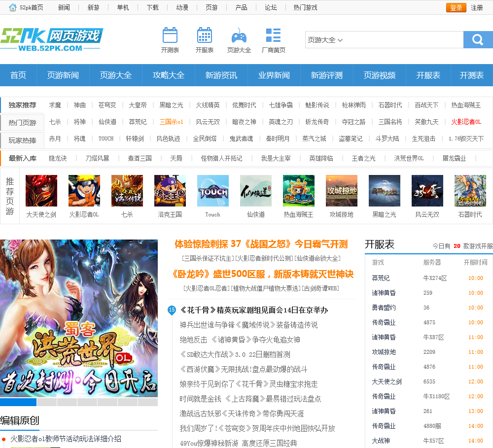
Task: Open 黑暗之光 game icon
Action: point(385,191)
